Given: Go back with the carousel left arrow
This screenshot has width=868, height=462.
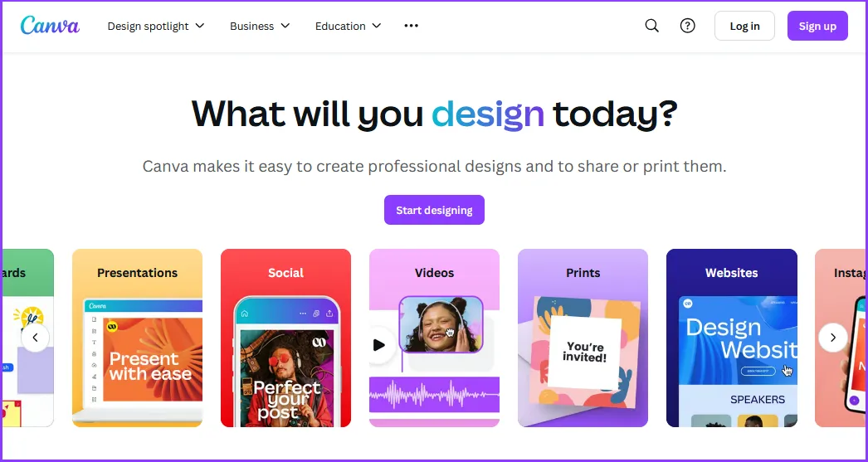Looking at the screenshot, I should tap(36, 338).
